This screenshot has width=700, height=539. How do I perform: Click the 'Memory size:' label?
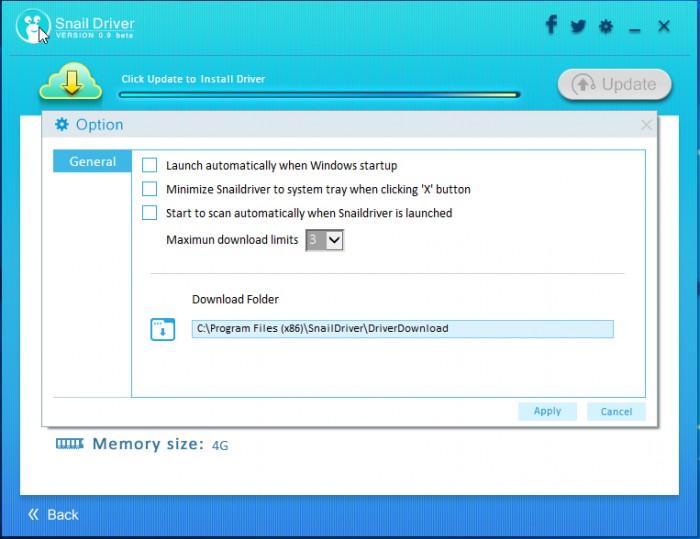(x=148, y=444)
